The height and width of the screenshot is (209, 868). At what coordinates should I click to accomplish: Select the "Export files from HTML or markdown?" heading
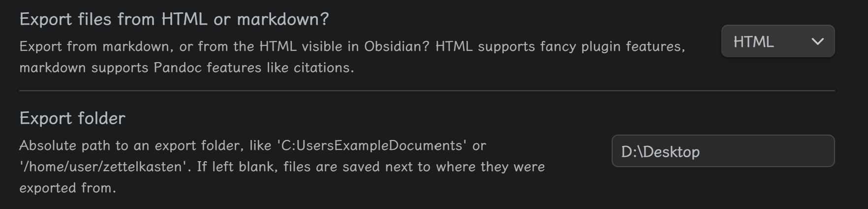[x=174, y=19]
